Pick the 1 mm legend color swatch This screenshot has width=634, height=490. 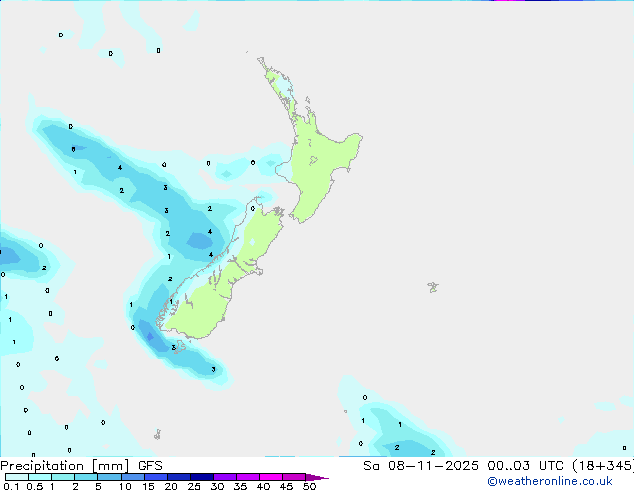click(63, 477)
